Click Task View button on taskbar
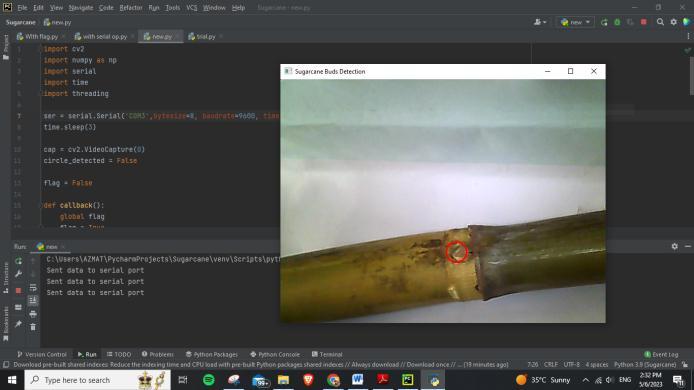Image resolution: width=694 pixels, height=390 pixels. pos(183,380)
